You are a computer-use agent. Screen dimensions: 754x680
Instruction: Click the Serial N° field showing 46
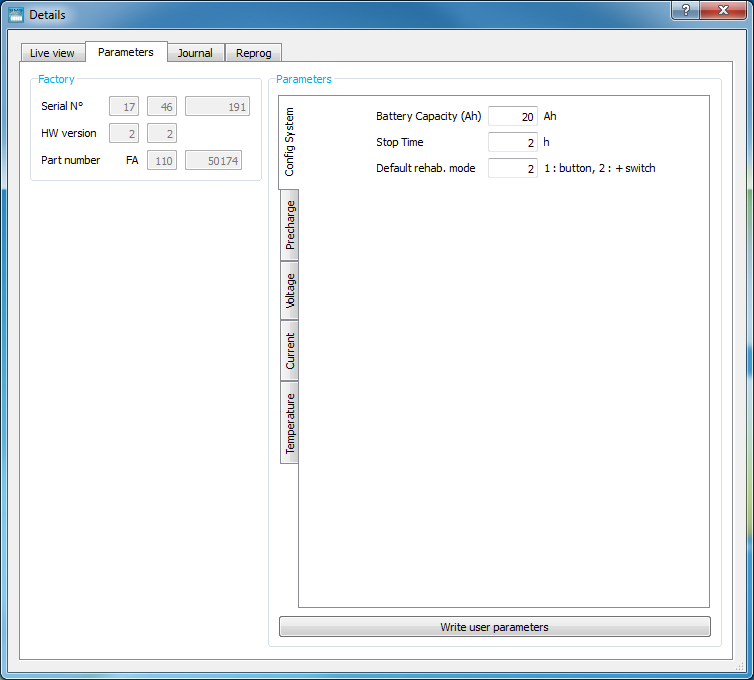162,106
